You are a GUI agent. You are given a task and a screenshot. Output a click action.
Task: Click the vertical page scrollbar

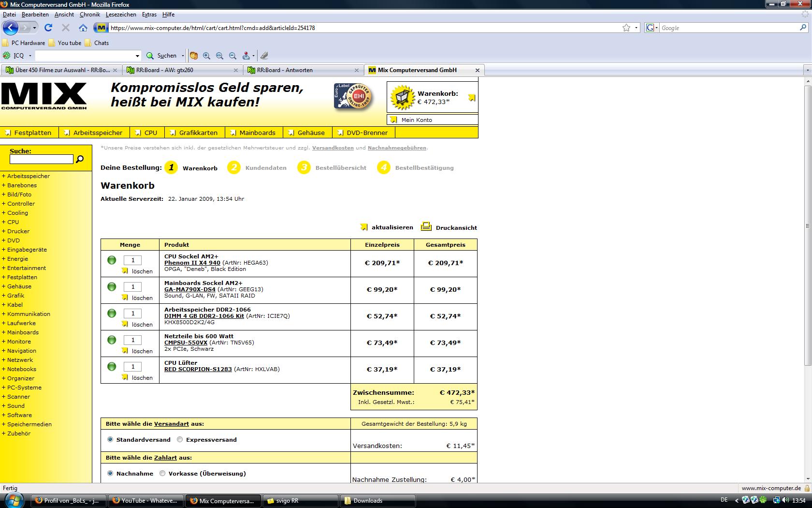click(808, 226)
